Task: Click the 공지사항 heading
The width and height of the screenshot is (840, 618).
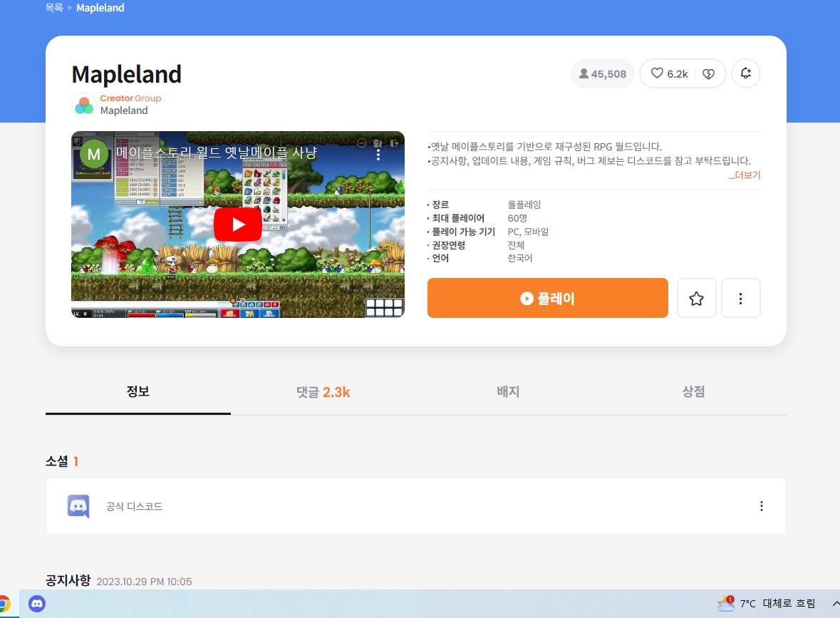Action: coord(68,580)
